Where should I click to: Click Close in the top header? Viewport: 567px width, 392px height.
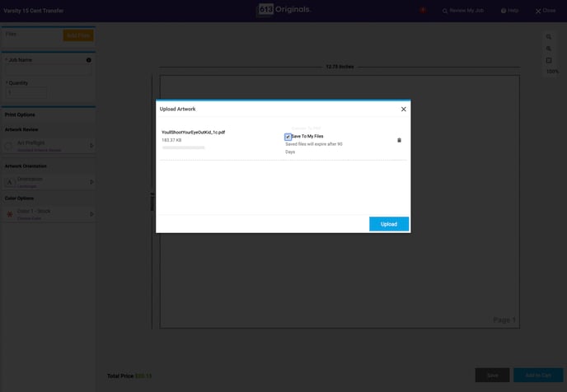pos(546,11)
